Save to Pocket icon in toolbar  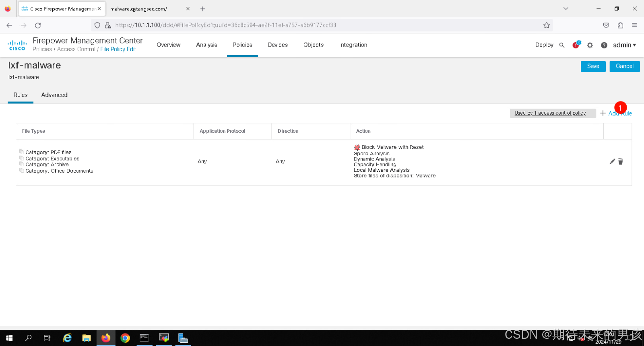[606, 25]
